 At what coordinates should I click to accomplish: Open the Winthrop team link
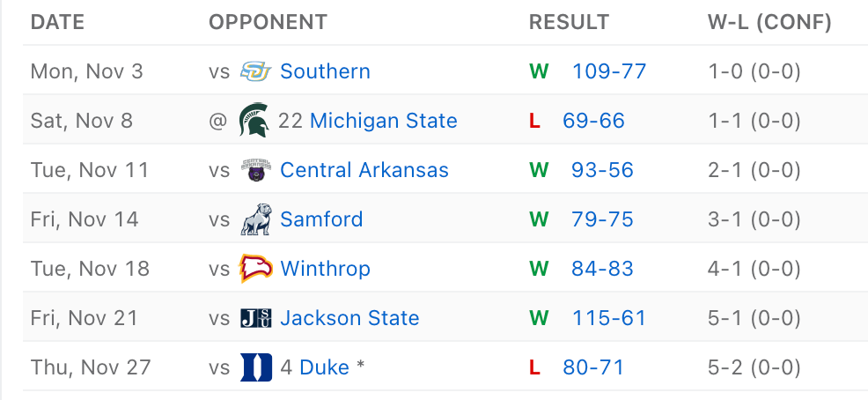pyautogui.click(x=325, y=269)
